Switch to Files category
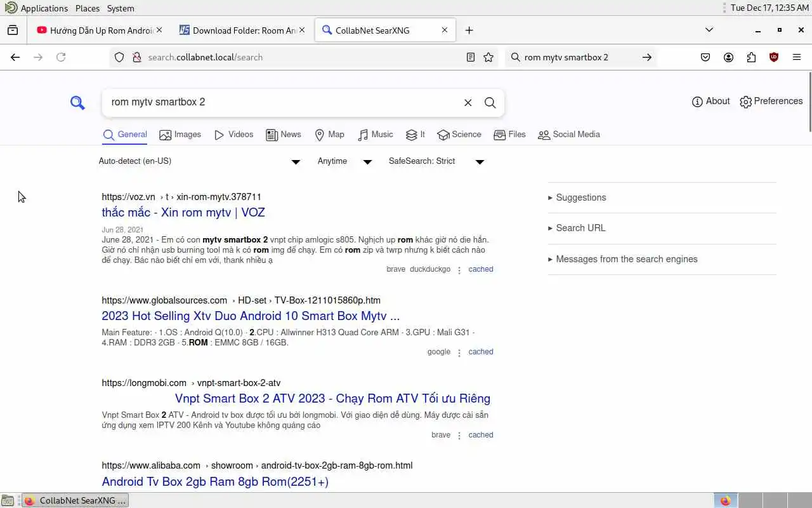The height and width of the screenshot is (508, 812). coord(509,135)
